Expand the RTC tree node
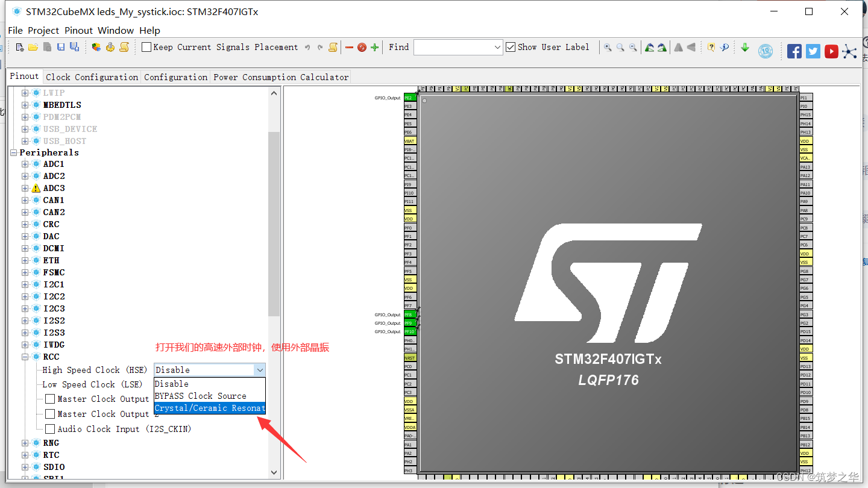The image size is (868, 488). pyautogui.click(x=25, y=455)
